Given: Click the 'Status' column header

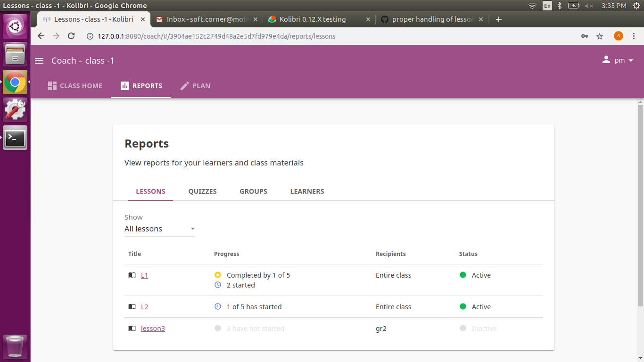Looking at the screenshot, I should point(468,254).
